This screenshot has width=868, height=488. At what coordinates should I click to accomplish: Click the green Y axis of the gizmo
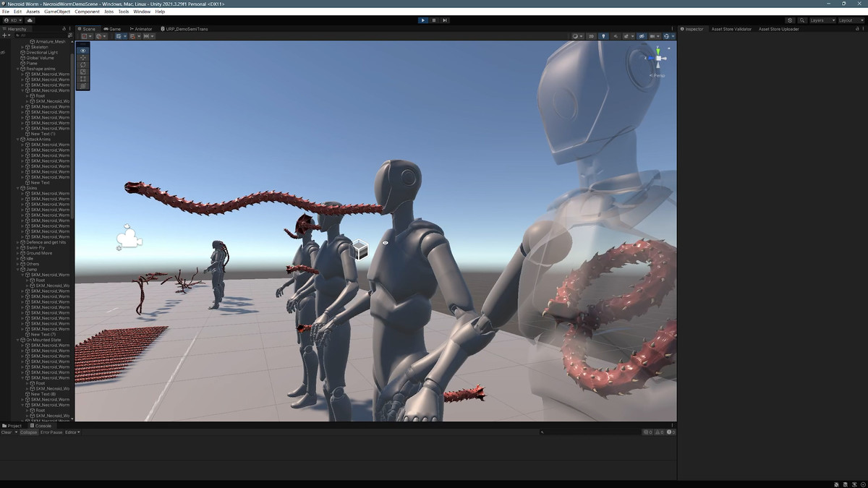[658, 51]
